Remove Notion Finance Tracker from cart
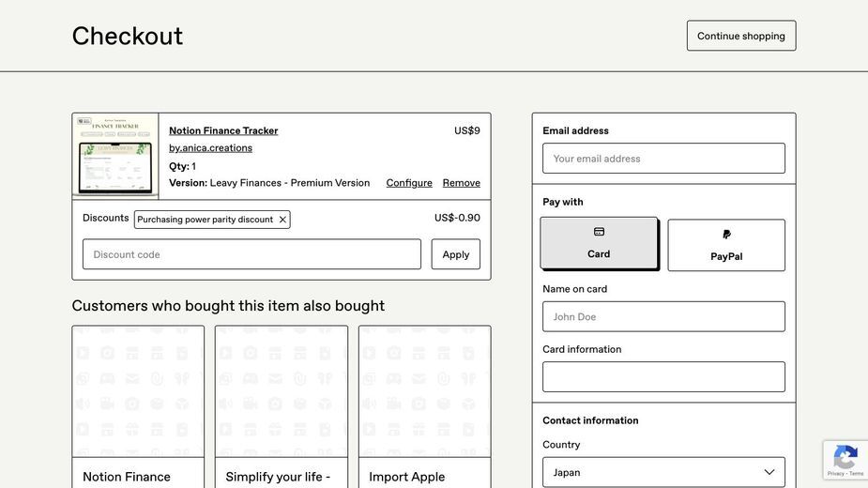 (x=461, y=183)
